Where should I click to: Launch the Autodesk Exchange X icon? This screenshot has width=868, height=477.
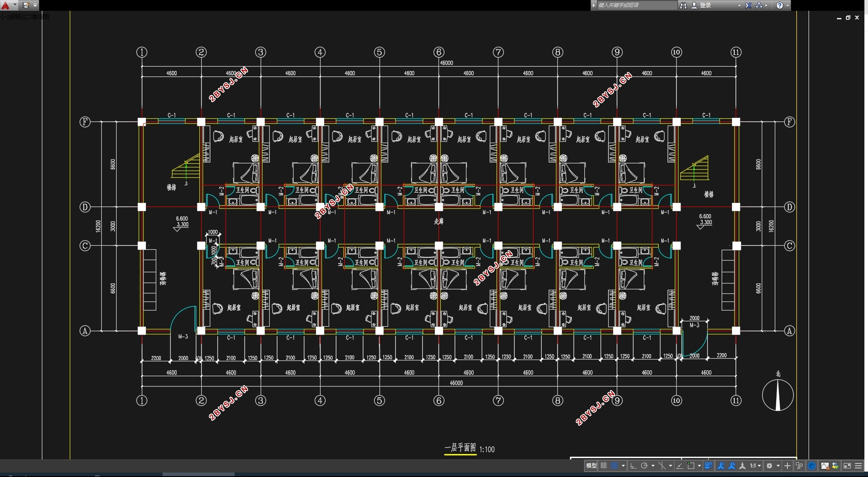tap(748, 5)
